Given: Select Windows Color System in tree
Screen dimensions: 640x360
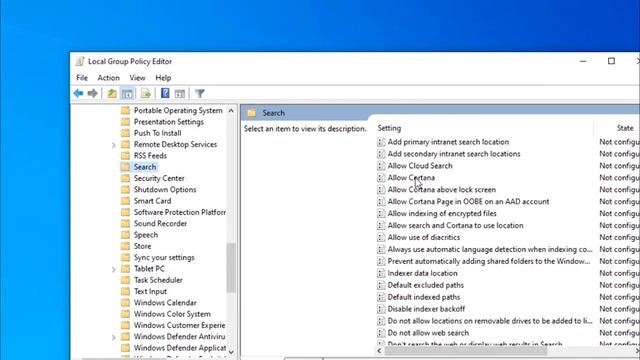Looking at the screenshot, I should (172, 314).
